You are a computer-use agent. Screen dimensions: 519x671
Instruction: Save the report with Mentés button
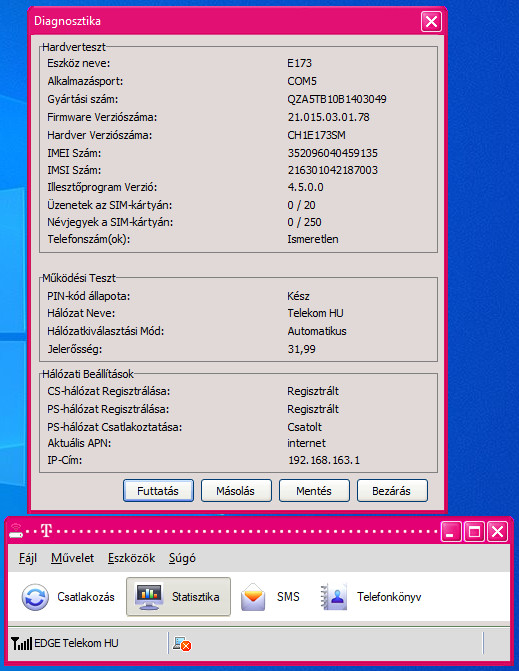(314, 490)
